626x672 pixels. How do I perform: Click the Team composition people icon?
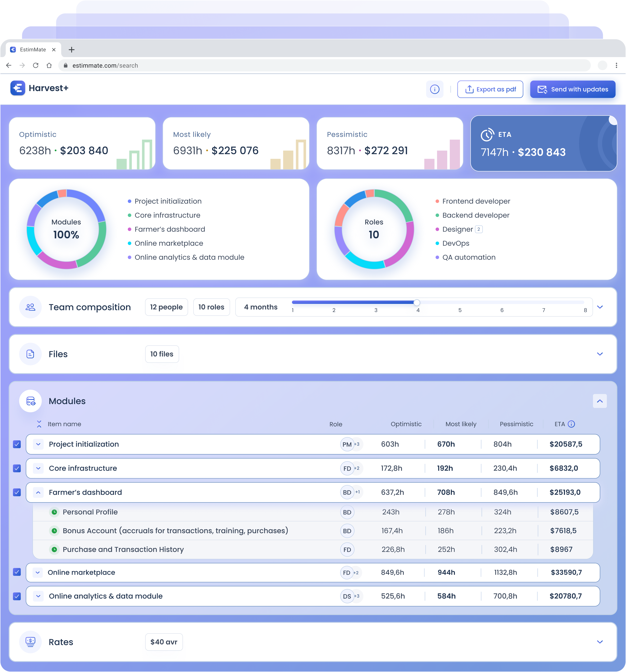[x=30, y=307]
